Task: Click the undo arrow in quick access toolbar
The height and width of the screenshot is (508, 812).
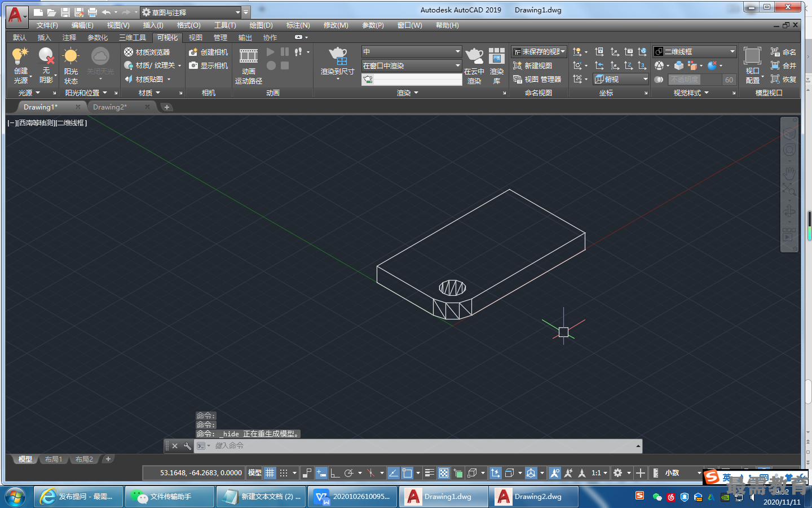Action: pos(106,12)
